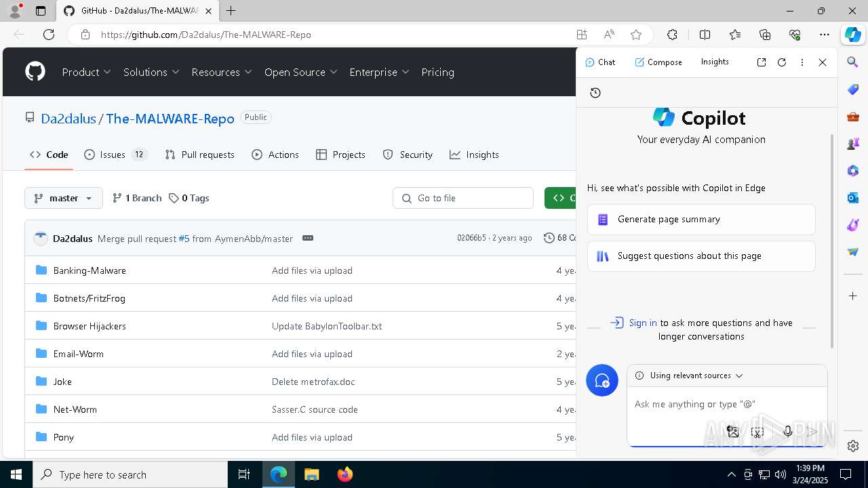
Task: Open Da2dalus owner profile link
Action: coord(68,119)
